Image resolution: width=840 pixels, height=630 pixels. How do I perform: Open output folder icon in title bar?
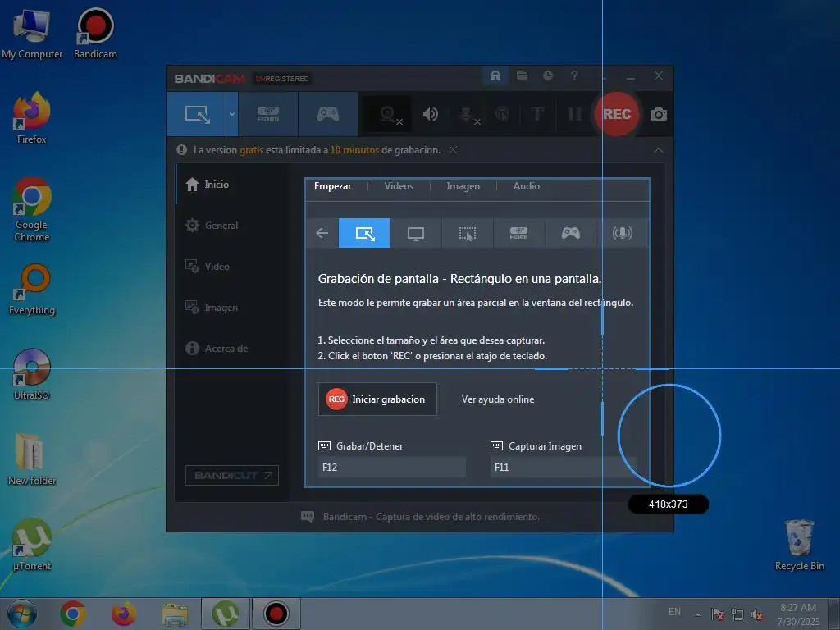pyautogui.click(x=522, y=76)
